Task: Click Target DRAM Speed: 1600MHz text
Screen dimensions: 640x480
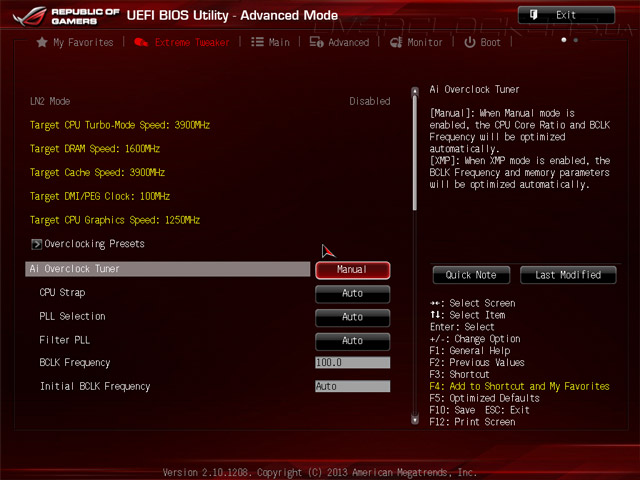Action: [95, 149]
